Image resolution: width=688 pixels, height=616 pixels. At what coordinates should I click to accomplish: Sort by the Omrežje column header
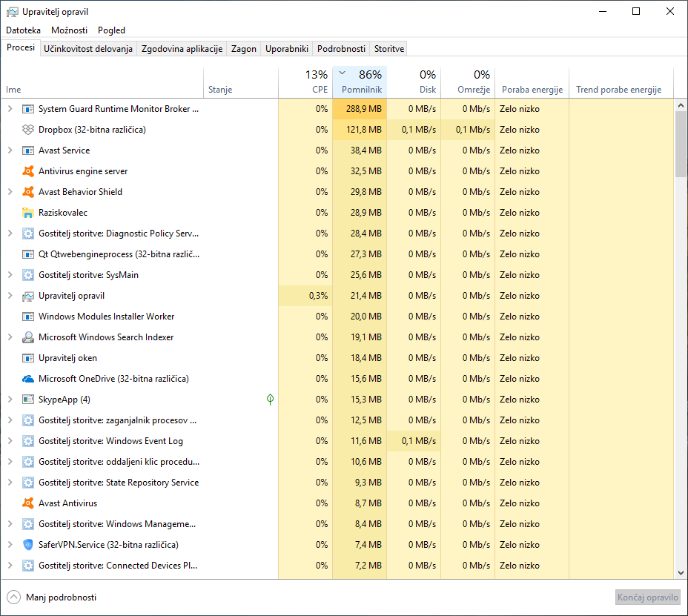coord(468,82)
